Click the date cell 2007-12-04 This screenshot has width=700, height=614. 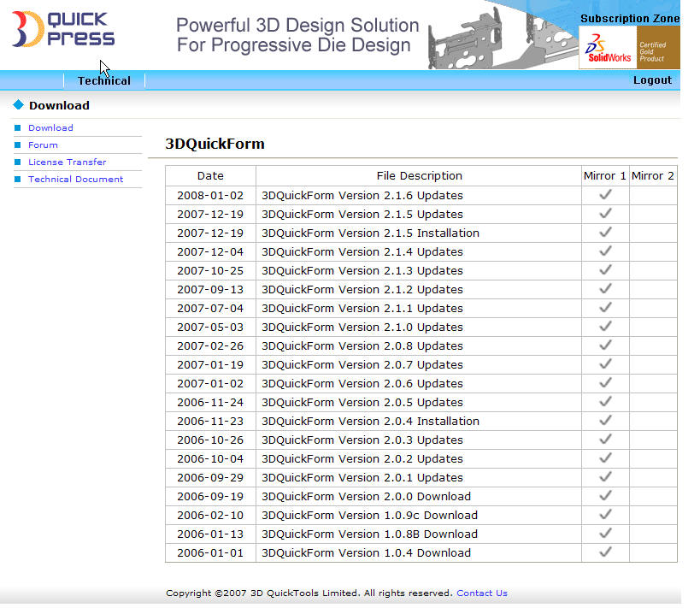click(x=210, y=252)
